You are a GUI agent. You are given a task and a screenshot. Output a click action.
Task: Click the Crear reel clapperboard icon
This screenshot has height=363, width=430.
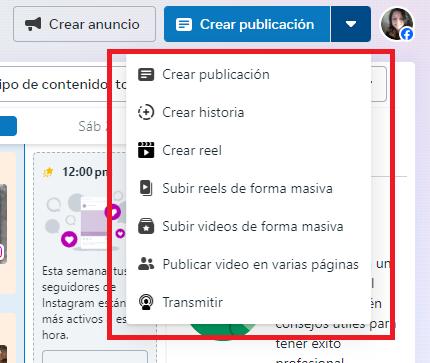tap(146, 150)
